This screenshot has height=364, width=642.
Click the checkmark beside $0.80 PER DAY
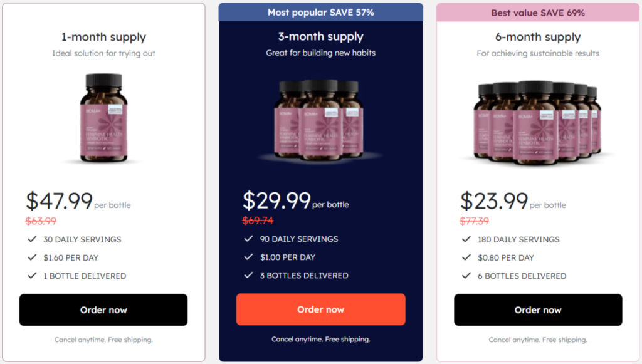pos(466,257)
